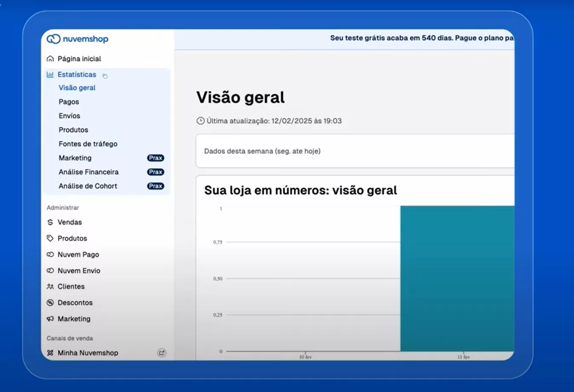Click the percent icon next to Descontos

[x=50, y=302]
